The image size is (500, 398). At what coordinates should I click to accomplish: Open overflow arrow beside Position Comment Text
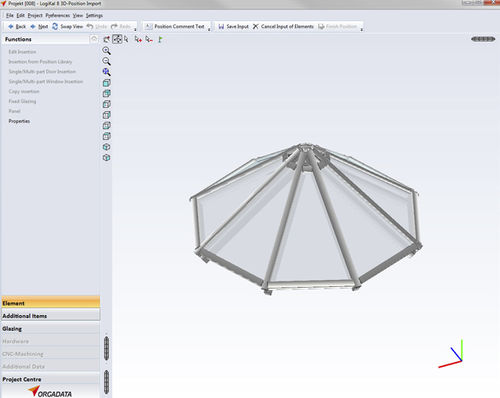pyautogui.click(x=209, y=29)
